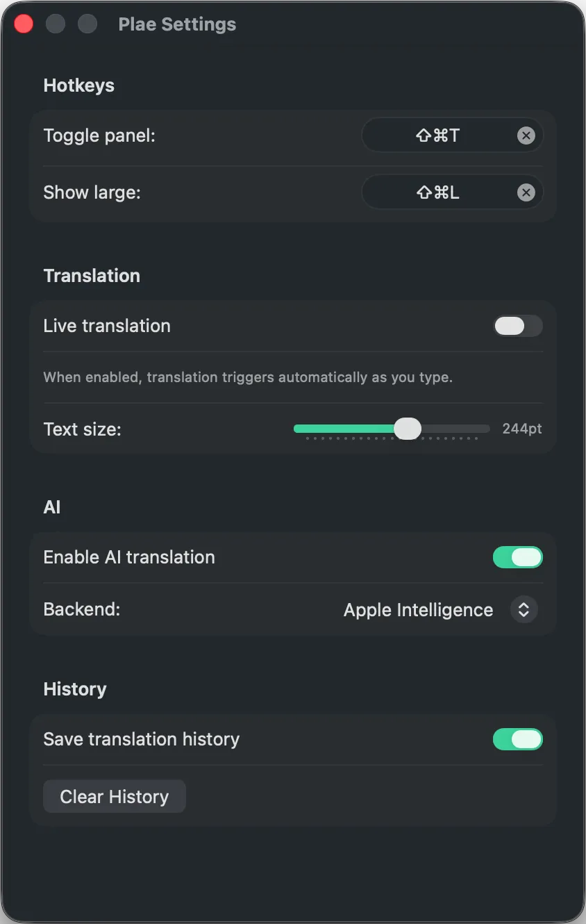Click the up-down chevron icon beside Apple Intelligence

[524, 609]
